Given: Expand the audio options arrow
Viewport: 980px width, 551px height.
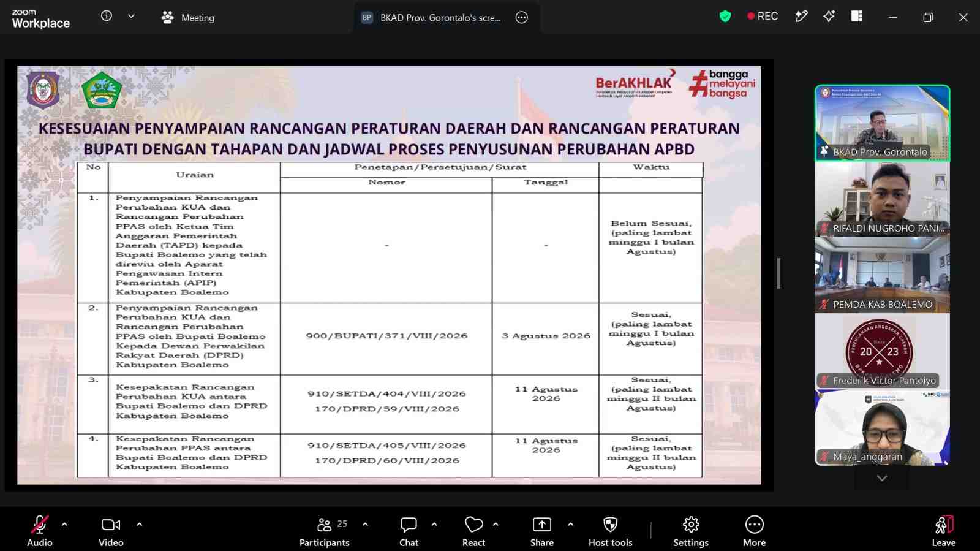Looking at the screenshot, I should 64,525.
